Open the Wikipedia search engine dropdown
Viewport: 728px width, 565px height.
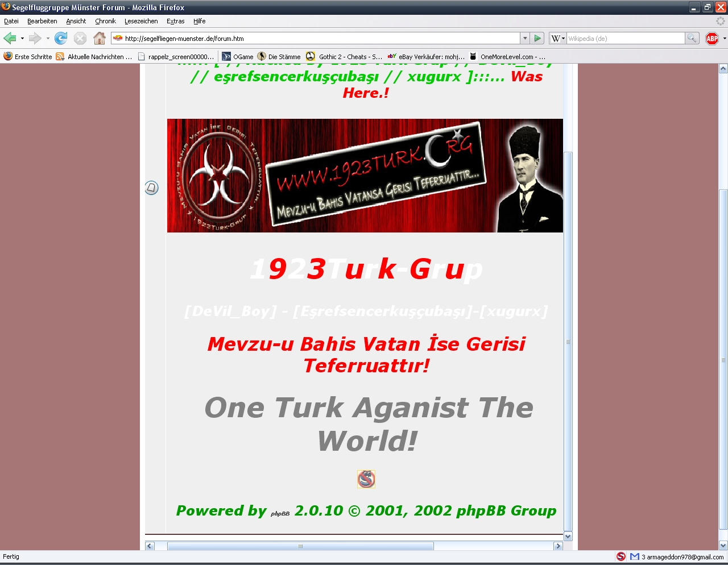click(x=558, y=38)
